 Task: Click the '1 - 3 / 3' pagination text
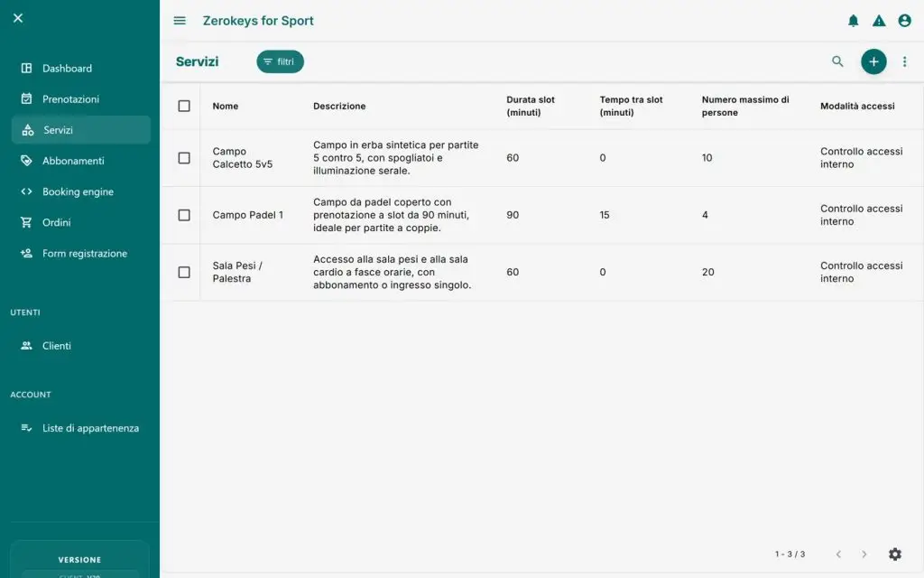pos(790,554)
